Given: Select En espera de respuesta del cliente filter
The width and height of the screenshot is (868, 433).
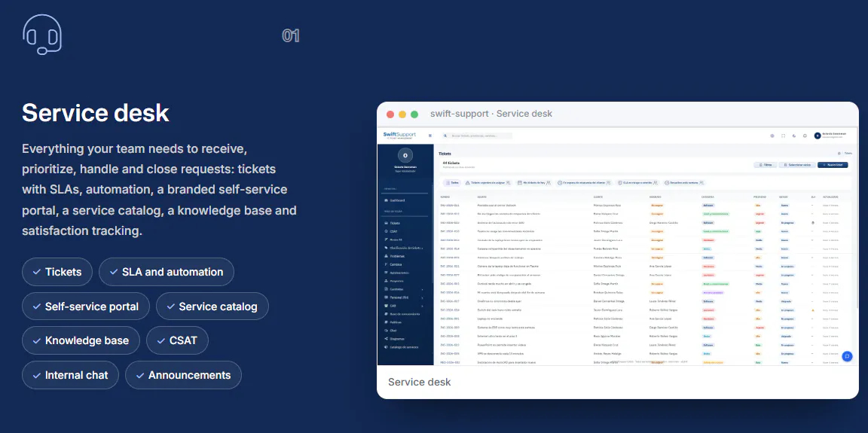Looking at the screenshot, I should [584, 182].
